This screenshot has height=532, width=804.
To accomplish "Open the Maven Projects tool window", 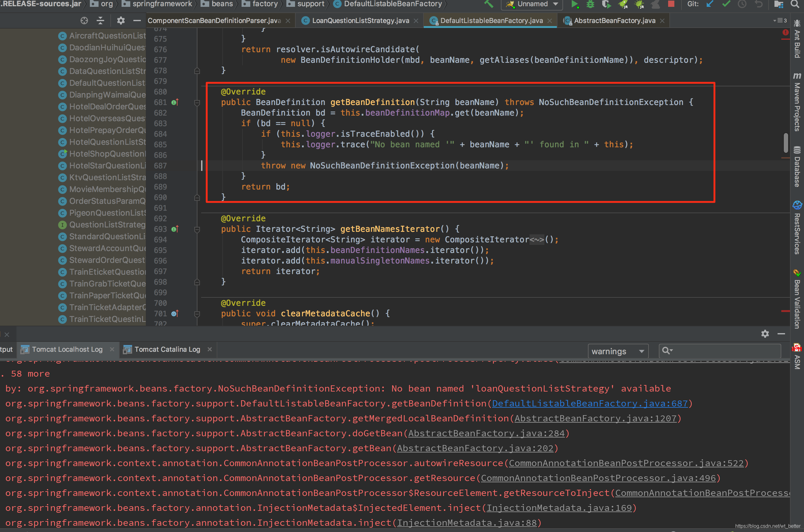I will [797, 102].
